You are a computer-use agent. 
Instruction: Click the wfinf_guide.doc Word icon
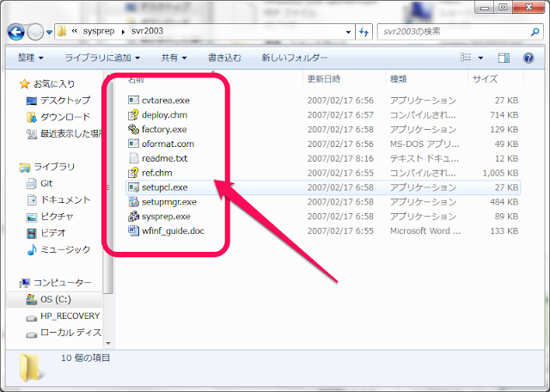coord(133,230)
